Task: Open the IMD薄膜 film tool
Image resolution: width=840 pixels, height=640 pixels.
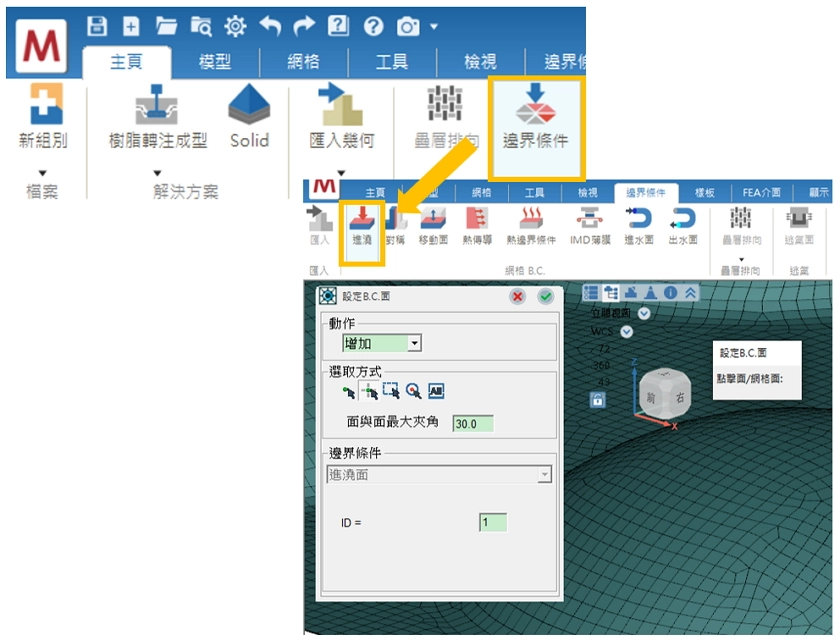Action: point(591,224)
